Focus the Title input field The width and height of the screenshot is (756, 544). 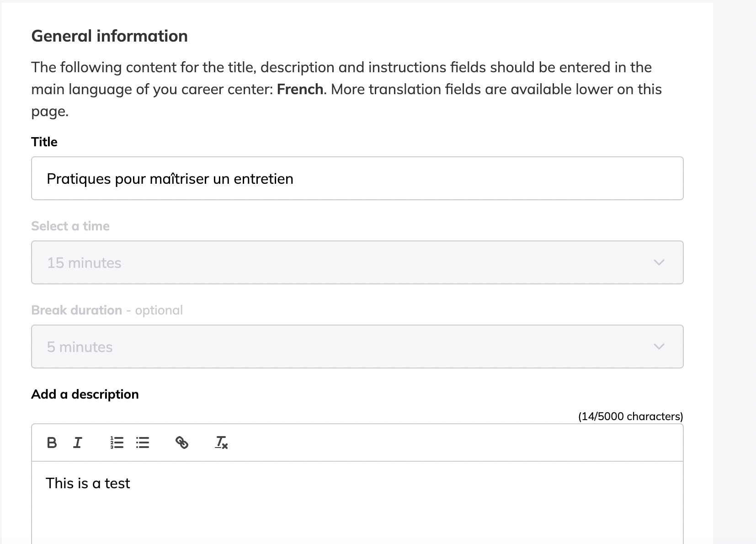click(357, 178)
